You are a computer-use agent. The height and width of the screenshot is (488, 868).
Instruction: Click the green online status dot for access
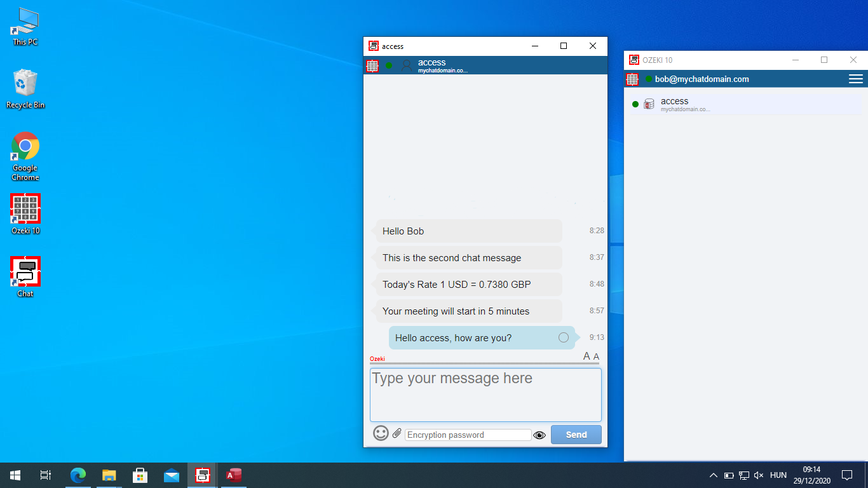pyautogui.click(x=635, y=104)
